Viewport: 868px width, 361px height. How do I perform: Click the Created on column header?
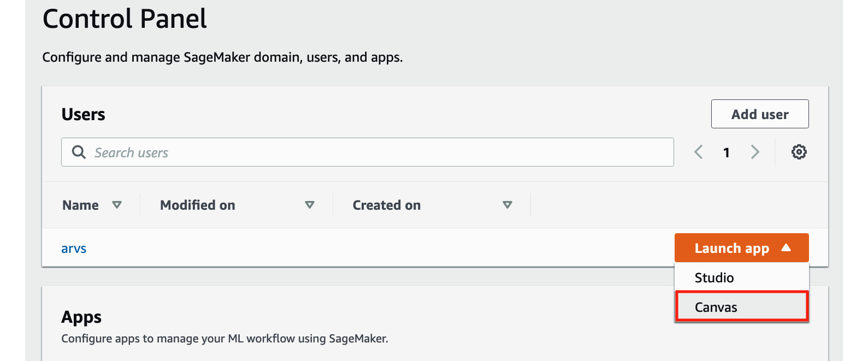click(387, 205)
